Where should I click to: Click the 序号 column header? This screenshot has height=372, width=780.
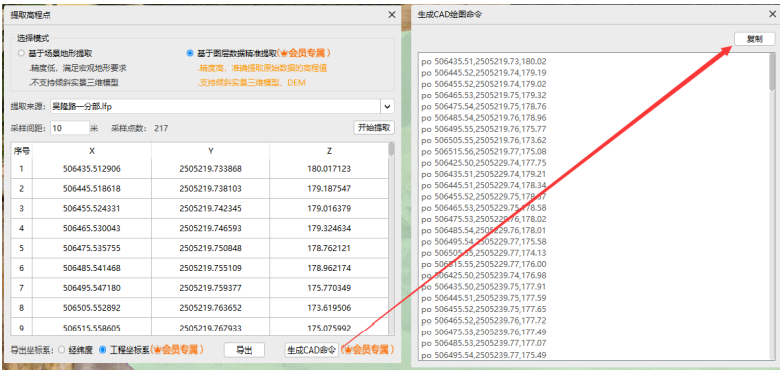click(x=22, y=151)
